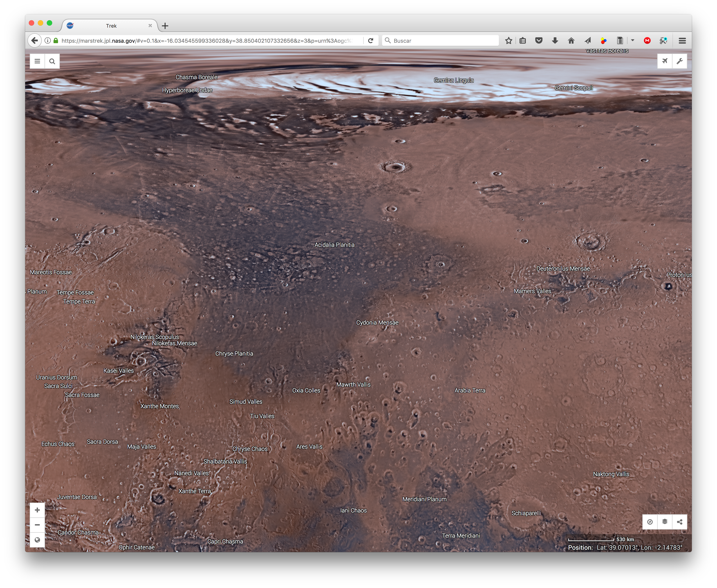Expand the toolbar extension dropdown arrow
This screenshot has height=588, width=717.
tap(632, 40)
